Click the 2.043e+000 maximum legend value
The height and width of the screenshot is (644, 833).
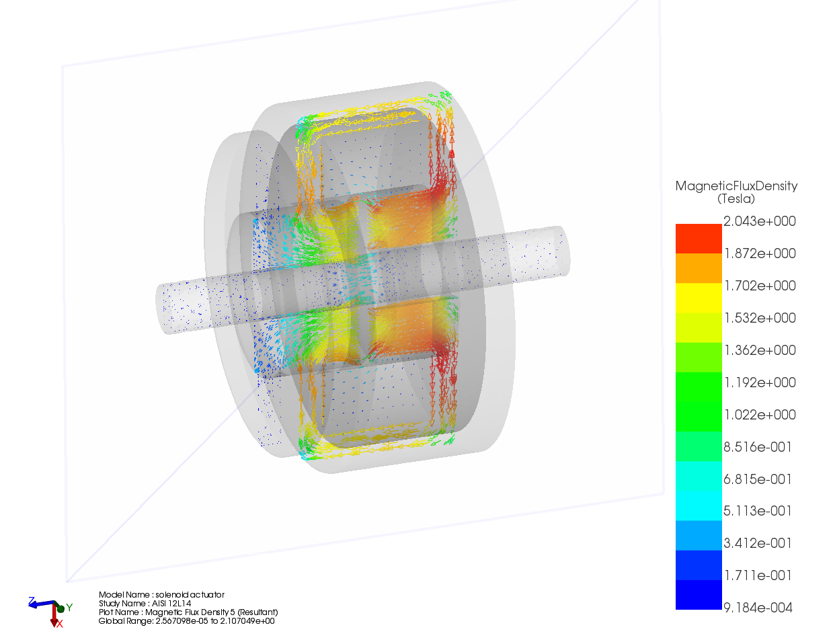coord(759,221)
